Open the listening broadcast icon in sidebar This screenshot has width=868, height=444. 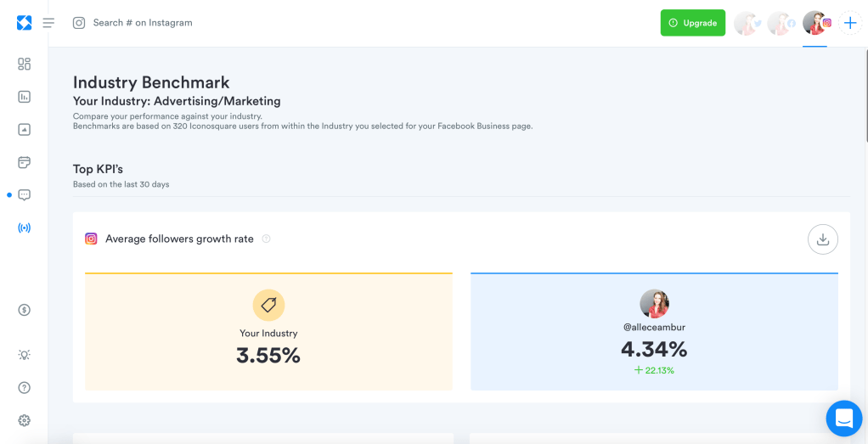(x=24, y=228)
